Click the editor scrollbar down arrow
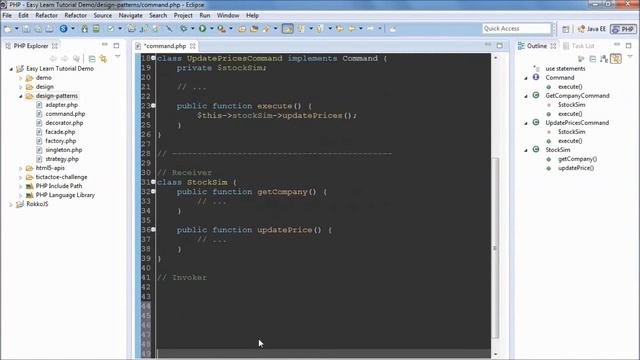640x360 pixels. [496, 354]
